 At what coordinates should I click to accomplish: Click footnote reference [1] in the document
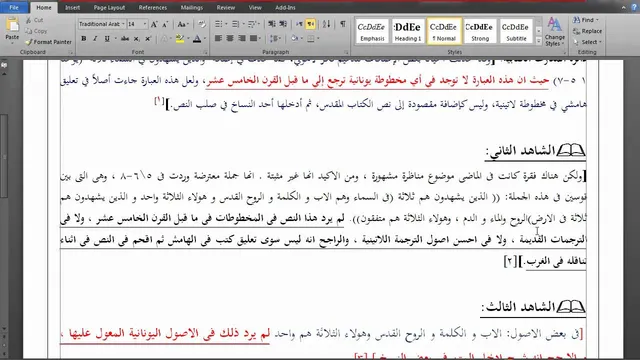click(159, 100)
